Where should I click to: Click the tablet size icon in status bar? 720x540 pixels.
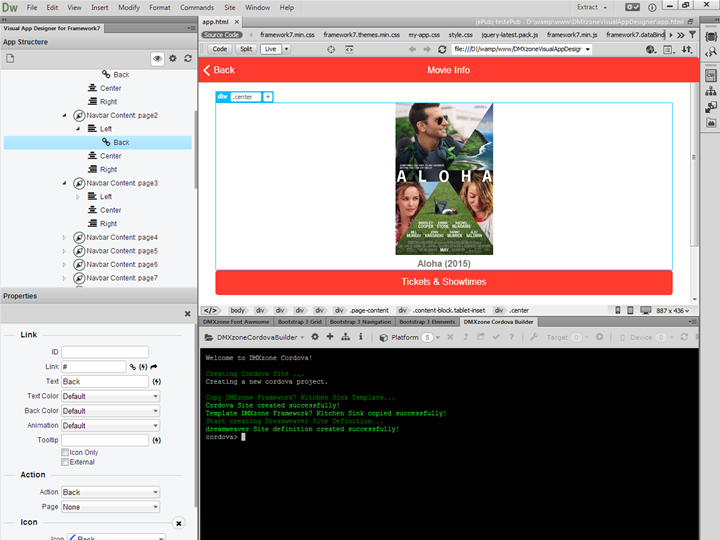630,310
